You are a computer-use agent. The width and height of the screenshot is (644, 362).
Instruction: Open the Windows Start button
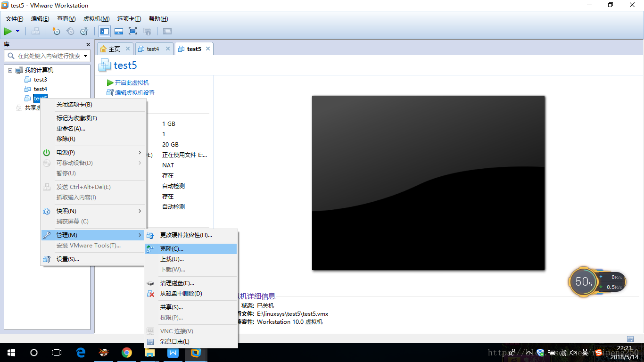pos(11,353)
